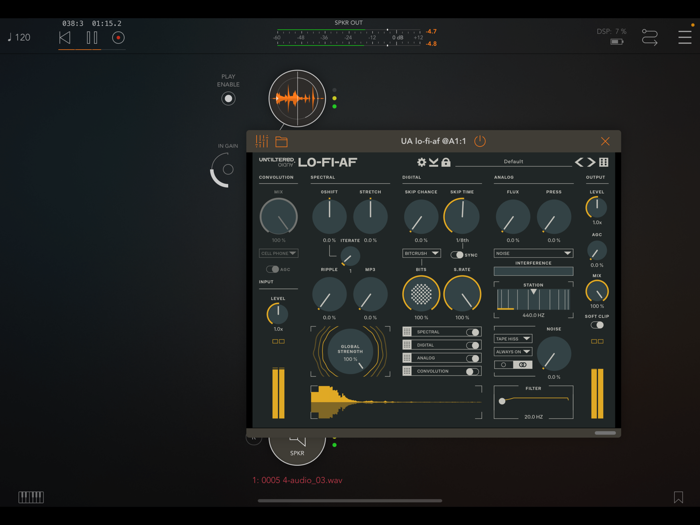Open the tempo setting showing 120
The image size is (700, 525).
[19, 38]
